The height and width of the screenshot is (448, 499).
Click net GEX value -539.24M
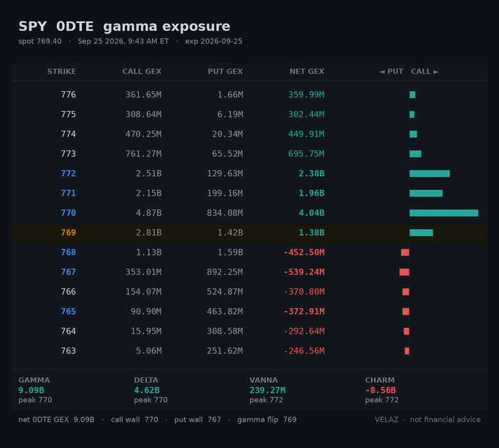[304, 272]
